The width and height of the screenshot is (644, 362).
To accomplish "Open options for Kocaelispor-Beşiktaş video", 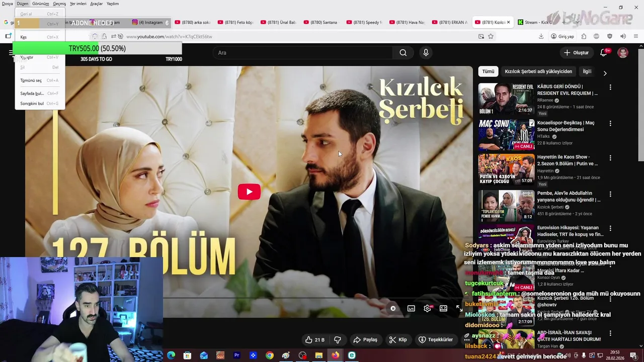I will 610,124.
